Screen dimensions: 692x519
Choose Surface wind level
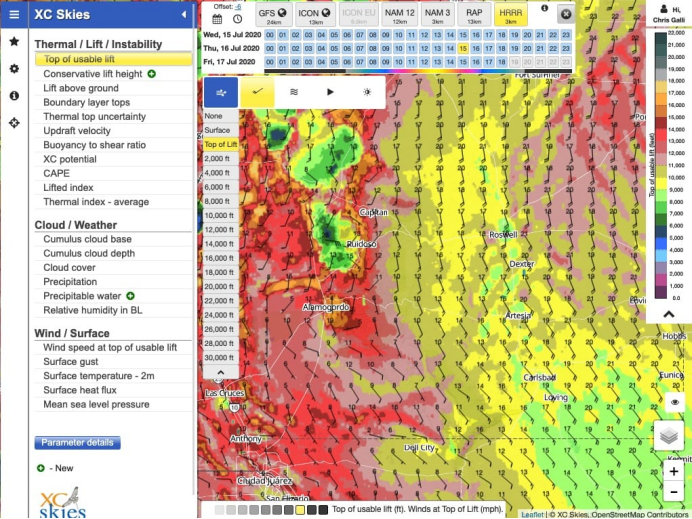(221, 130)
